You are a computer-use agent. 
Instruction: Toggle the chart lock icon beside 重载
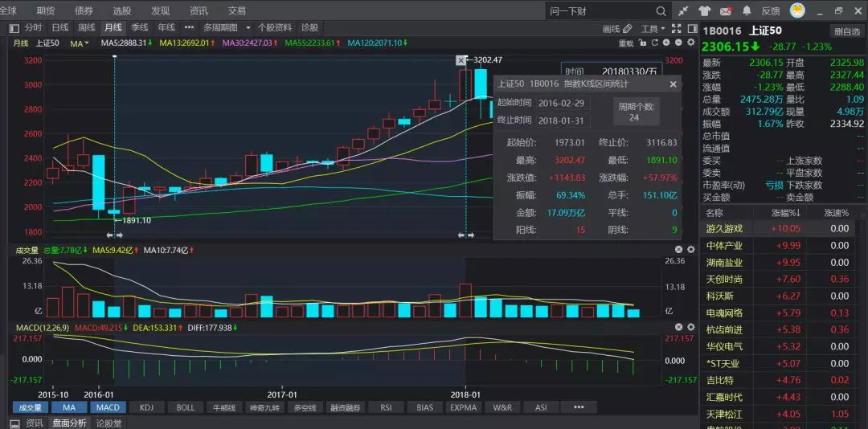tap(642, 43)
